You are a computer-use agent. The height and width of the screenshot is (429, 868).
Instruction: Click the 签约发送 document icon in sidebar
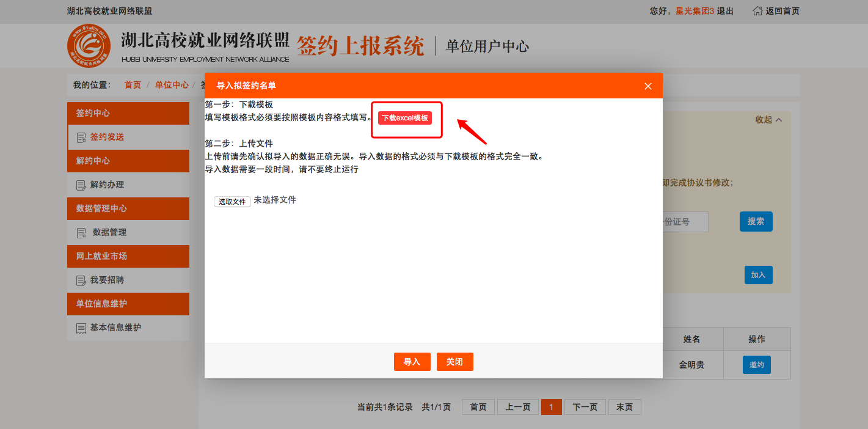[x=81, y=137]
